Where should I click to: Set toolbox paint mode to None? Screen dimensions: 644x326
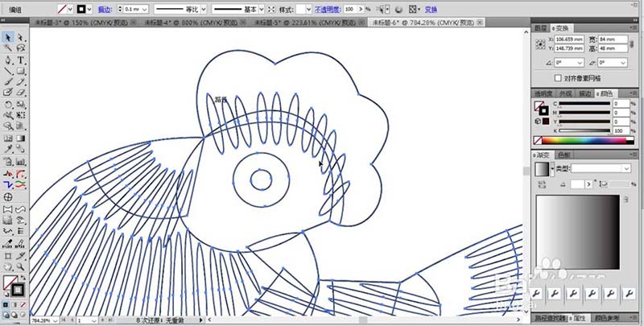coord(23,304)
